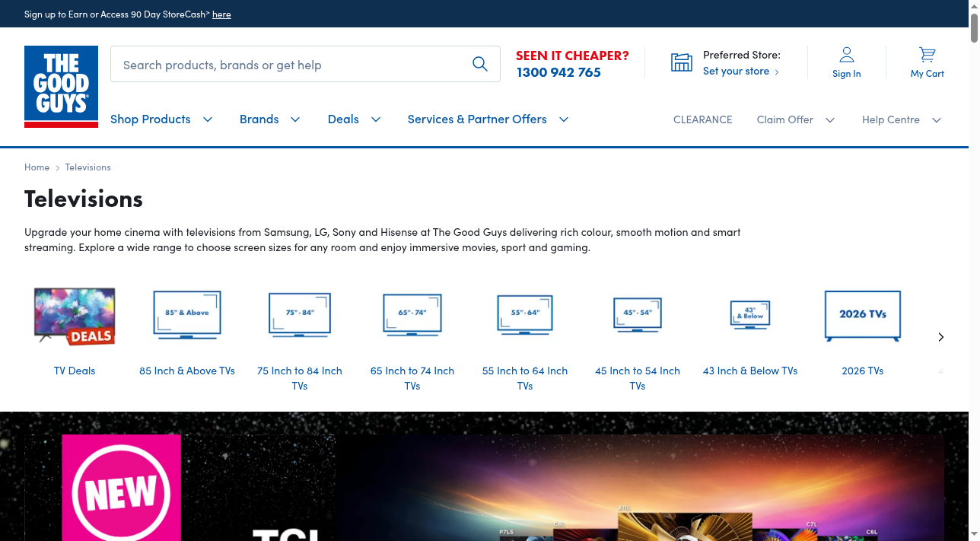Open 43 Inch & Below TVs link
This screenshot has height=541, width=980.
click(x=750, y=371)
